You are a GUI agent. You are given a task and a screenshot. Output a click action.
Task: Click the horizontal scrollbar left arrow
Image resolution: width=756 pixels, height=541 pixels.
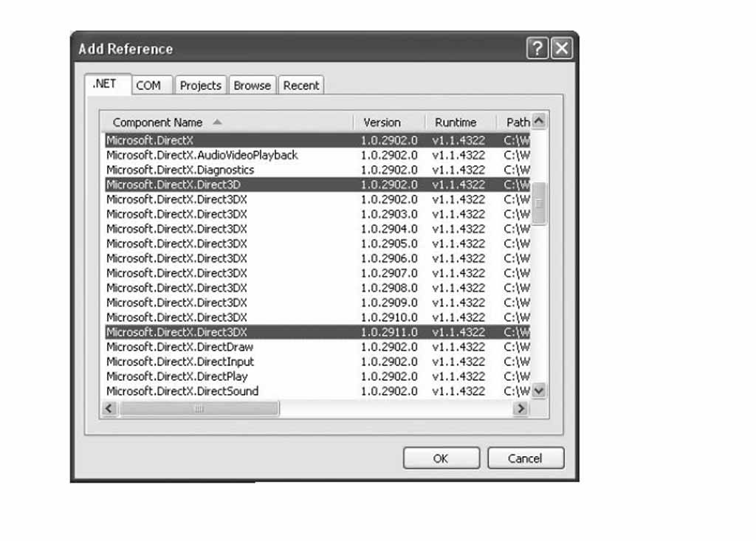[x=109, y=409]
